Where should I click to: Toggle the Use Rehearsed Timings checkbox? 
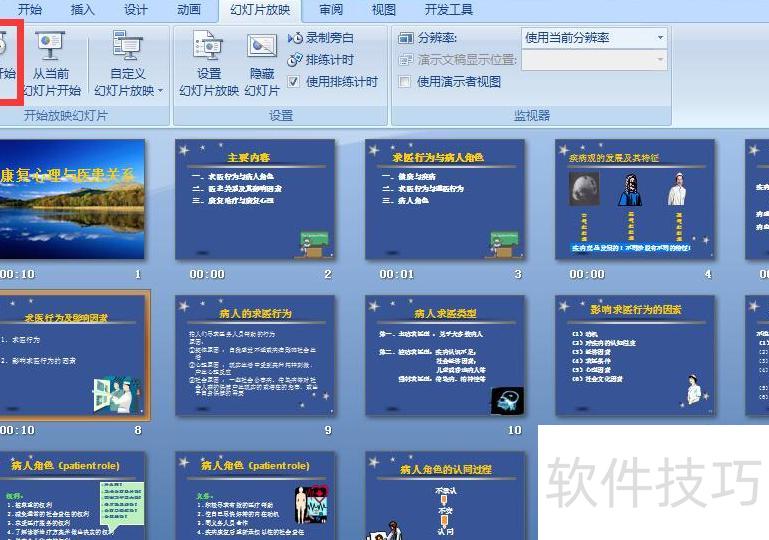click(294, 82)
